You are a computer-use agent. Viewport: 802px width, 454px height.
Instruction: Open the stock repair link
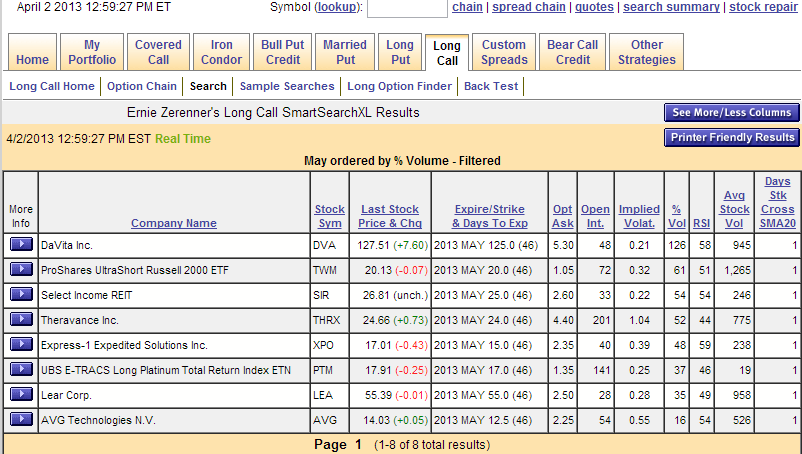[763, 7]
